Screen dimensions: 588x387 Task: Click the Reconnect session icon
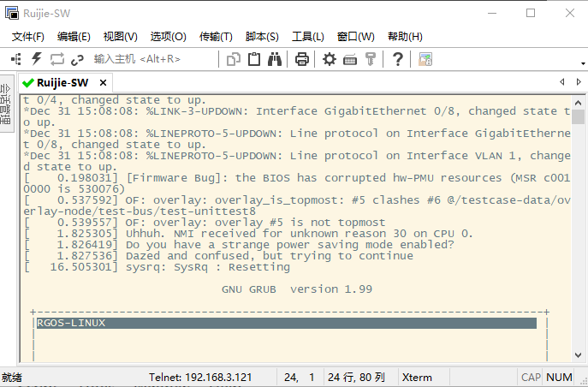click(56, 59)
